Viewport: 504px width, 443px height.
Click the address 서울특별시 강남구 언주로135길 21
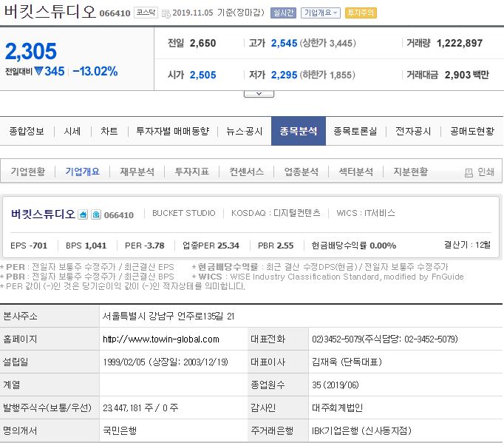coord(168,317)
